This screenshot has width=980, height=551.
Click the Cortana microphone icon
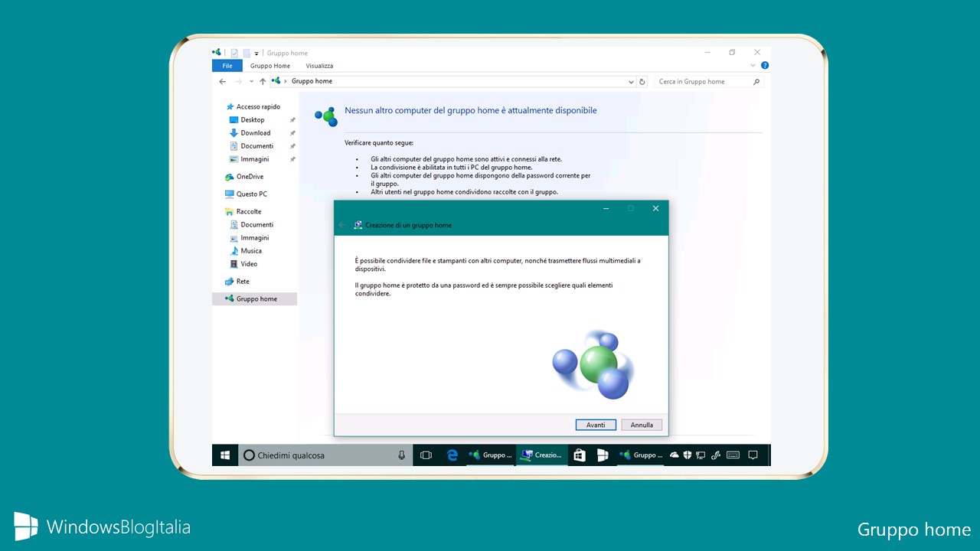(401, 455)
